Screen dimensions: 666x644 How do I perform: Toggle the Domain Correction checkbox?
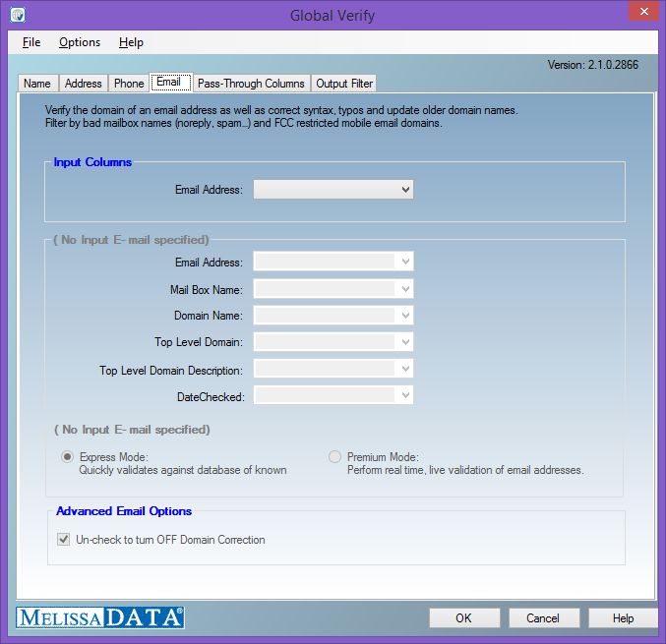click(x=64, y=540)
